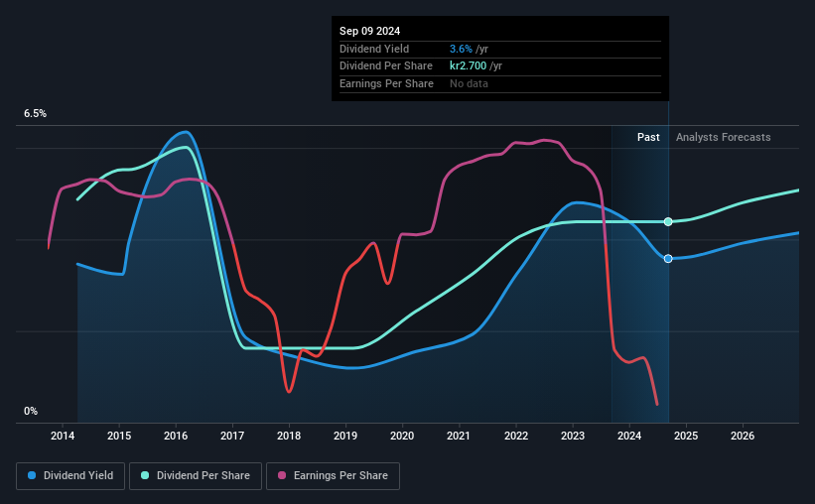Click the teal Dividend Per Share legend dot
Image resolution: width=815 pixels, height=504 pixels.
tap(145, 475)
